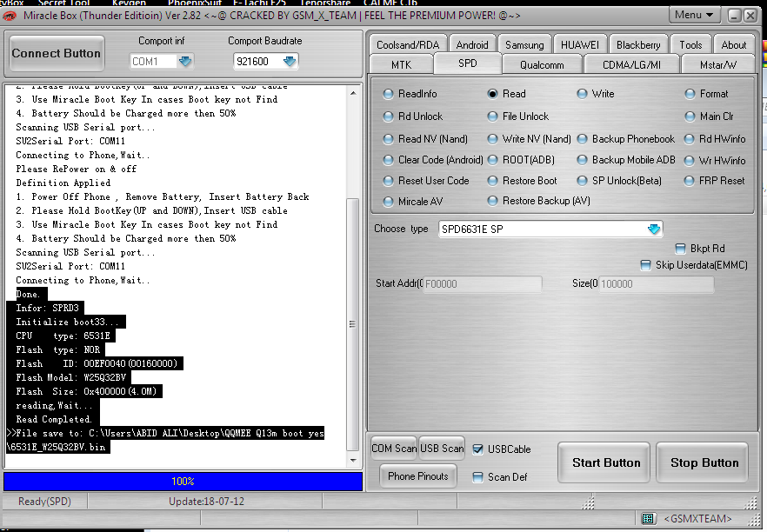
Task: Switch to the HUAWEI tab
Action: click(580, 44)
